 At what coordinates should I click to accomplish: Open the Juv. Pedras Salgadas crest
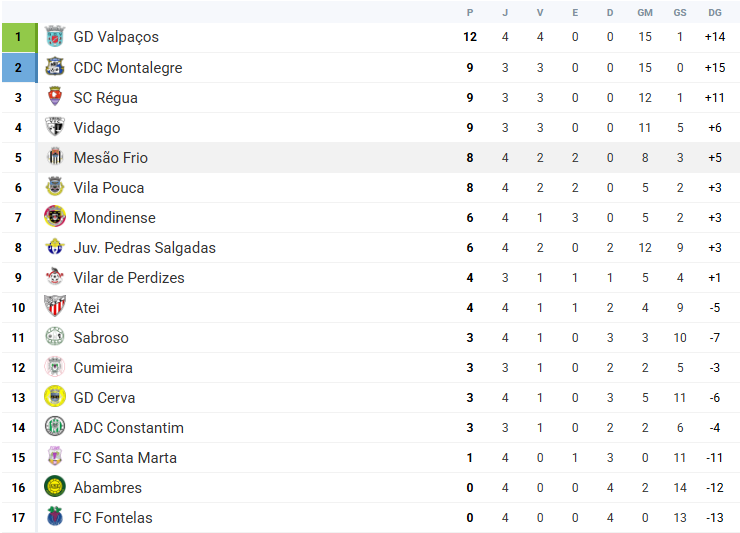pos(55,246)
